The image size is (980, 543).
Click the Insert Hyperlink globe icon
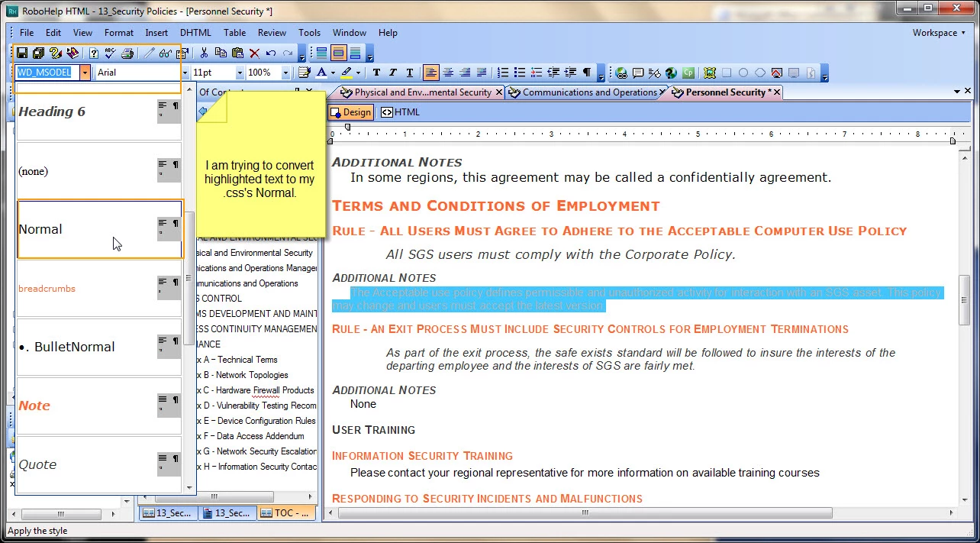[621, 73]
